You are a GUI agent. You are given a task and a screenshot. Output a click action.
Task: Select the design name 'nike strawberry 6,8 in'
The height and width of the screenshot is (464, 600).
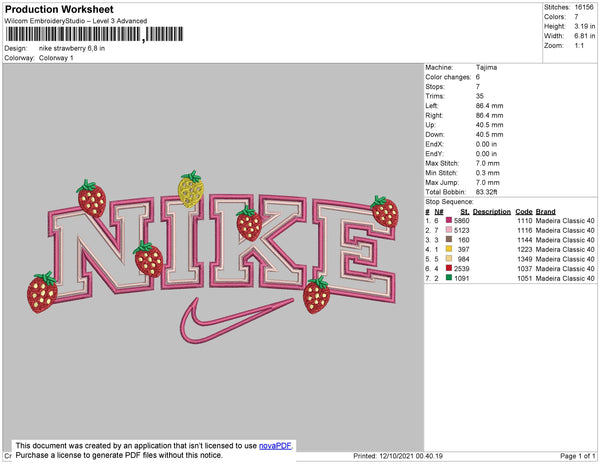72,49
